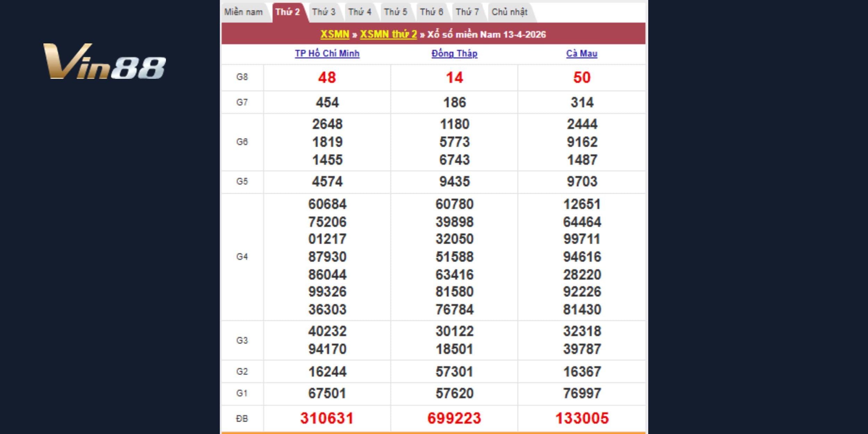
Task: Click the G1 number 57620
Action: click(x=454, y=393)
